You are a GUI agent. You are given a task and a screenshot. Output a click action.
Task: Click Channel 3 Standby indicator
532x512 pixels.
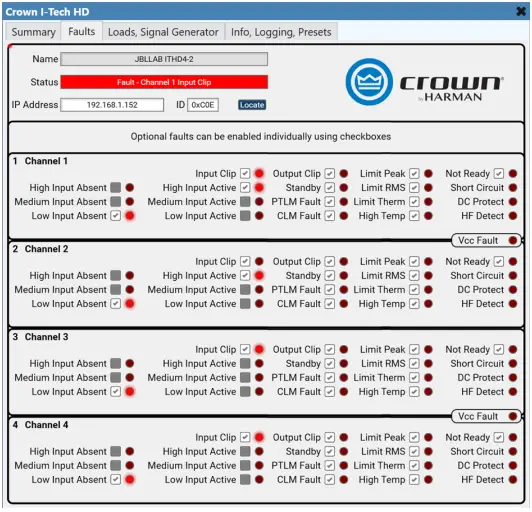pos(344,363)
